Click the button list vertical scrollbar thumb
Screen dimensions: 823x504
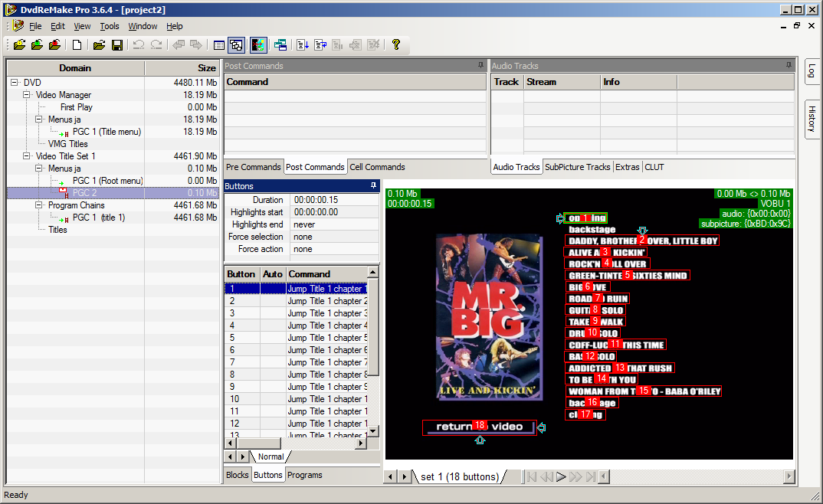(x=373, y=326)
